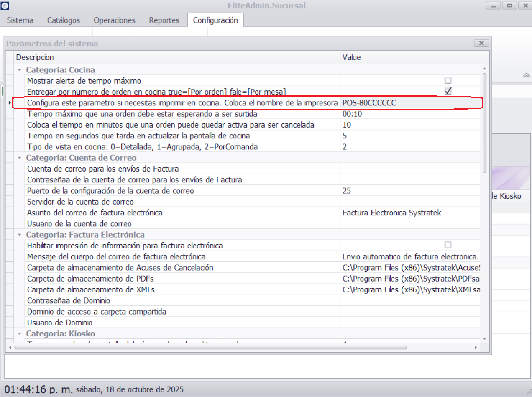This screenshot has width=532, height=397.
Task: Collapse the Categoria: Cocina group
Action: coord(20,70)
